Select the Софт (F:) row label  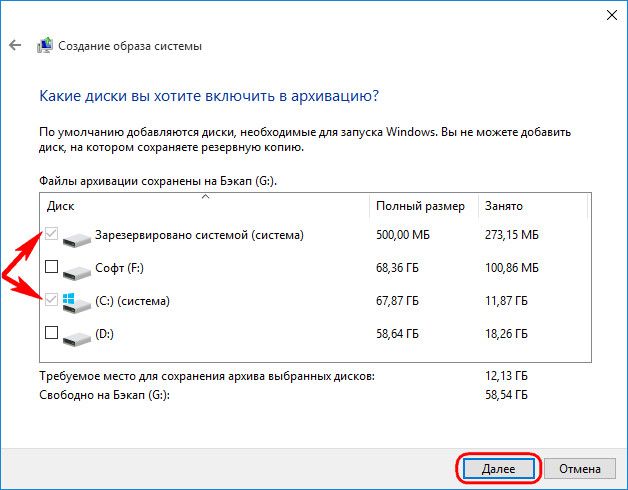[119, 268]
